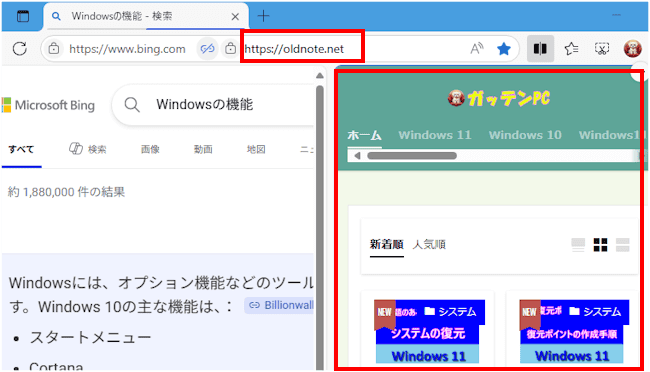Select the 人気順 sort tab
This screenshot has width=650, height=372.
click(429, 245)
